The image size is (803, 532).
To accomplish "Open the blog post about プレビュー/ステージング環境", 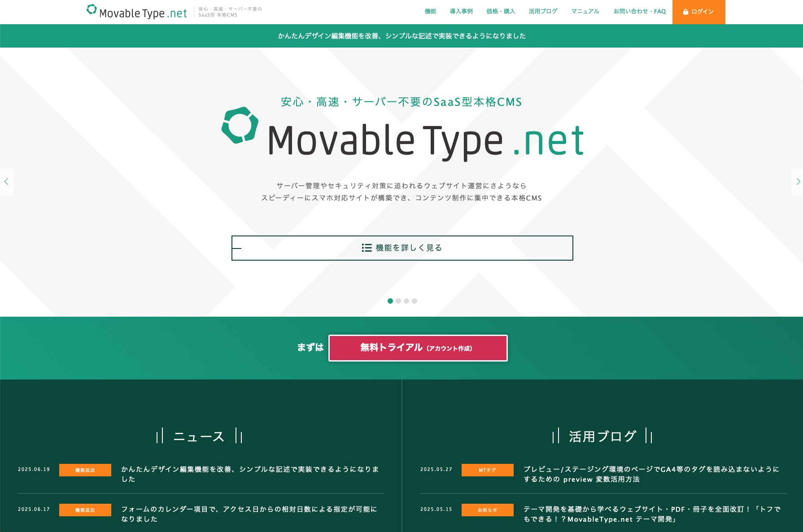I will [651, 474].
